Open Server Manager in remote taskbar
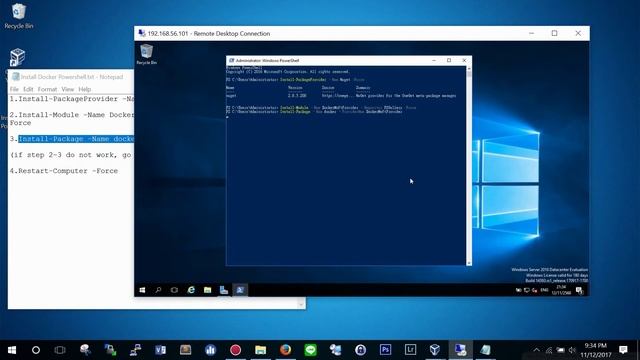The image size is (640, 360). [224, 290]
